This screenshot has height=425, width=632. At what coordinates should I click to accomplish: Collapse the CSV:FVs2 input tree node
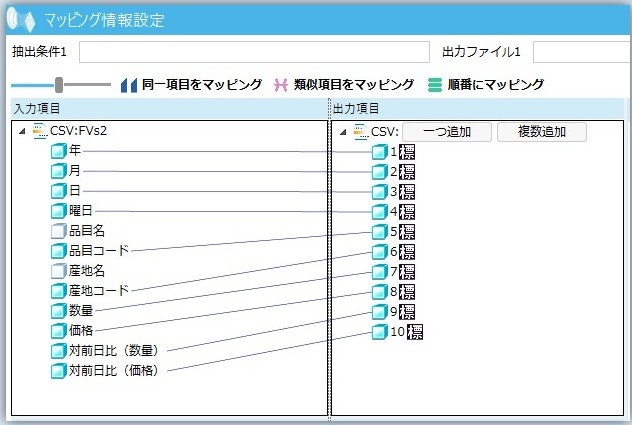point(23,131)
